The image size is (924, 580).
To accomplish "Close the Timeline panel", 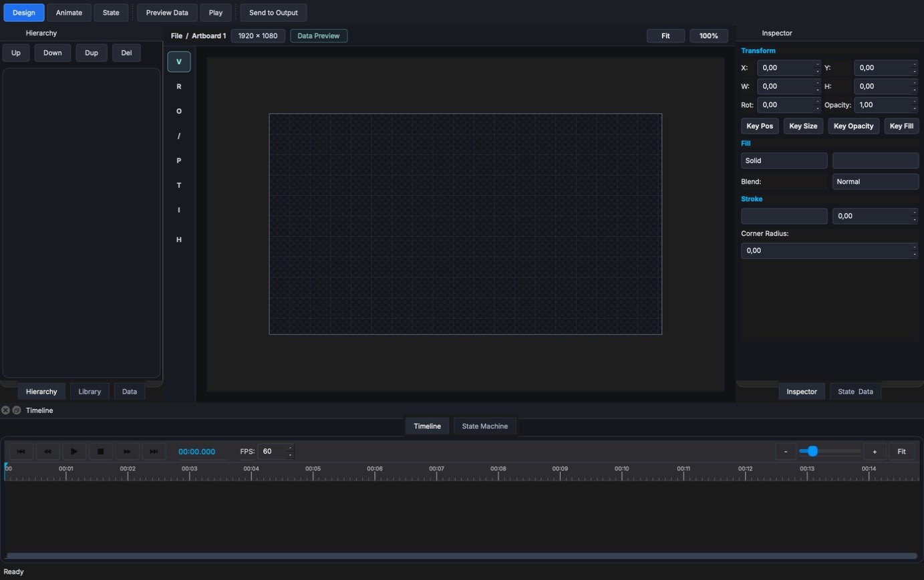I will pos(5,410).
